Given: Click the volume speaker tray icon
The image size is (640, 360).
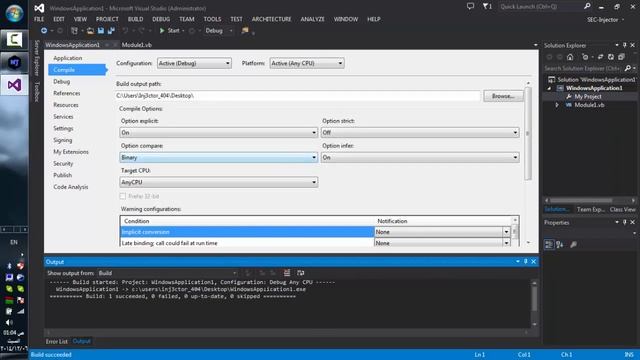Looking at the screenshot, I should (9, 322).
